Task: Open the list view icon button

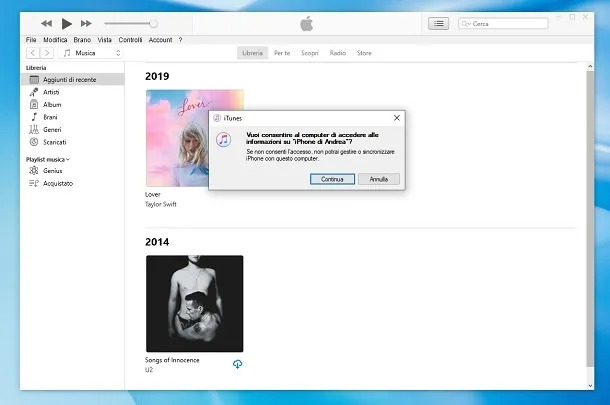Action: click(x=438, y=23)
